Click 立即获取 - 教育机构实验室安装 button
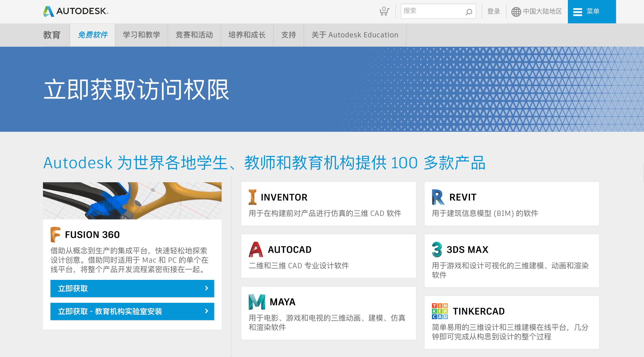The height and width of the screenshot is (357, 644). (x=132, y=311)
